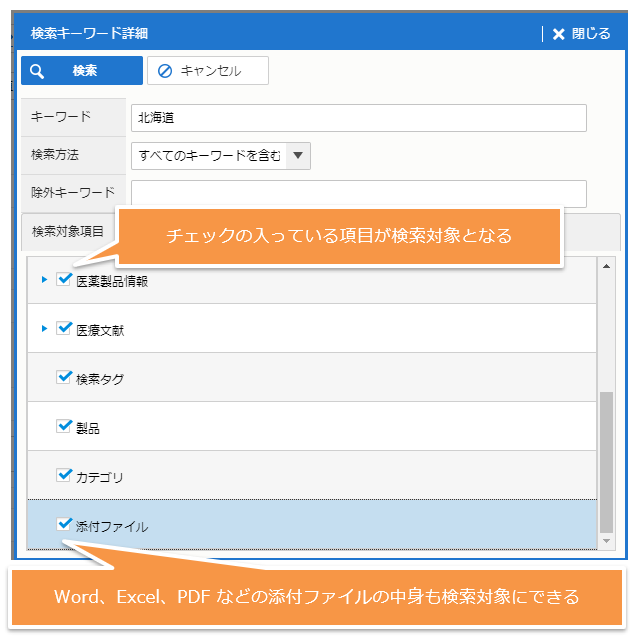The width and height of the screenshot is (640, 640).
Task: Disable the カテゴリ checkbox
Action: 65,476
